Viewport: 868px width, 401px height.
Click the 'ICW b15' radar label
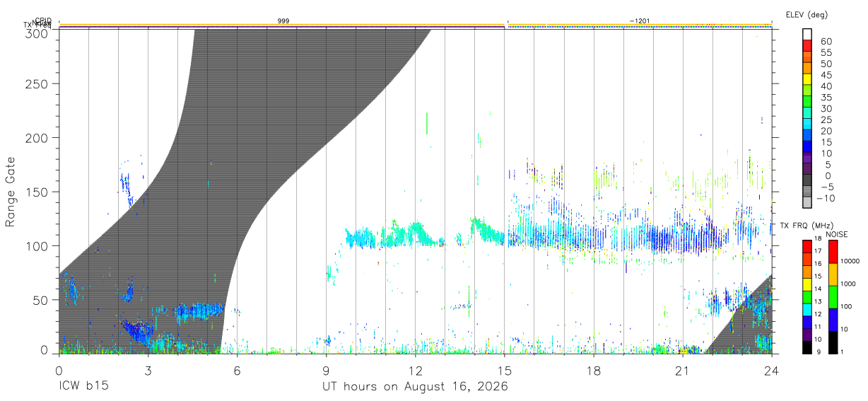83,387
